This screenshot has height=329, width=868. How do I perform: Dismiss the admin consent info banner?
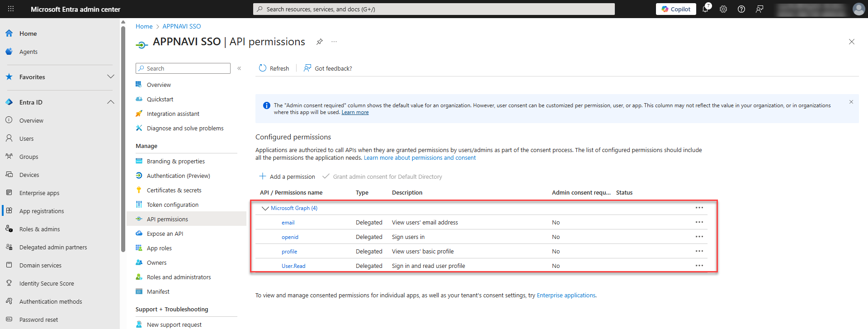(x=851, y=102)
